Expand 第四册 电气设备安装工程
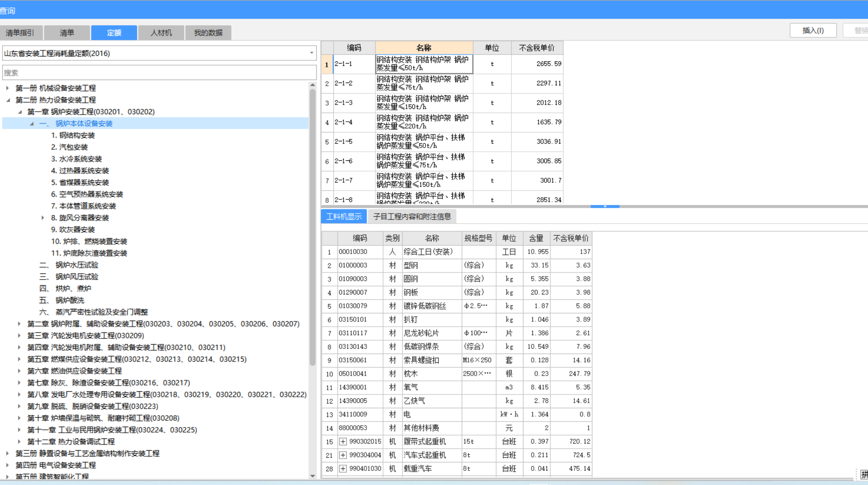Viewport: 868px width, 485px height. click(8, 465)
